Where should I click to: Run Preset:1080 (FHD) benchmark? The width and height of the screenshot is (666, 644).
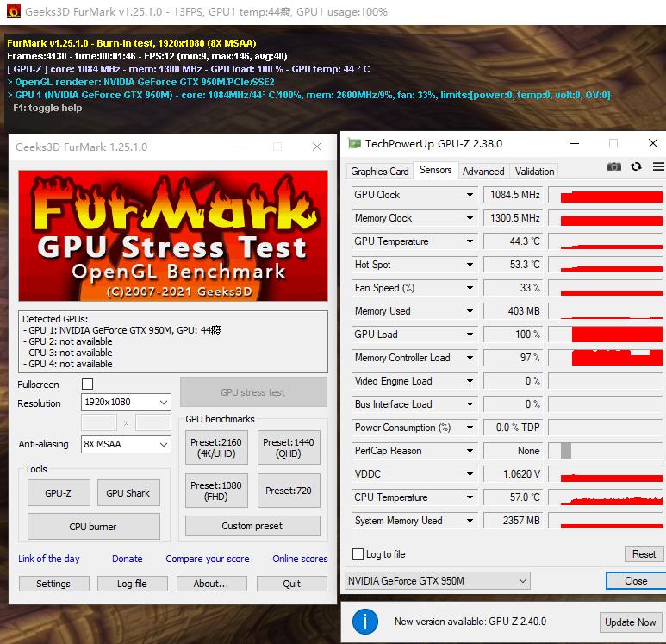click(216, 491)
